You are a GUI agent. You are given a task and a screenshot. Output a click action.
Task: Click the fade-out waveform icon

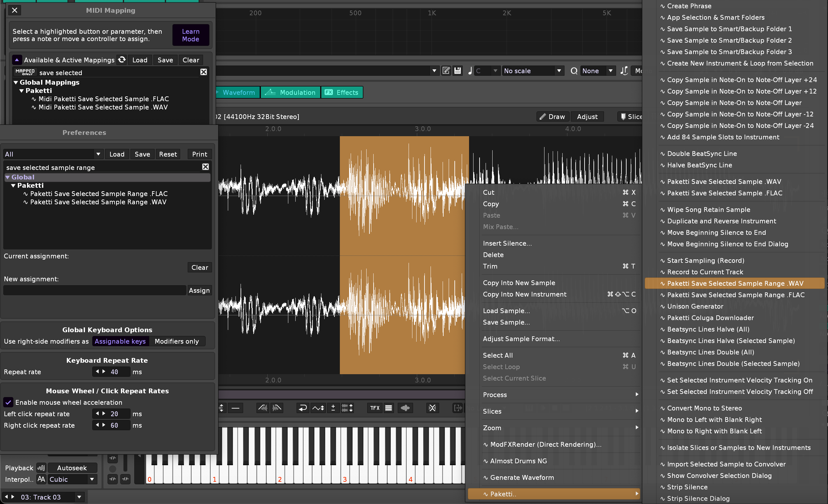277,408
